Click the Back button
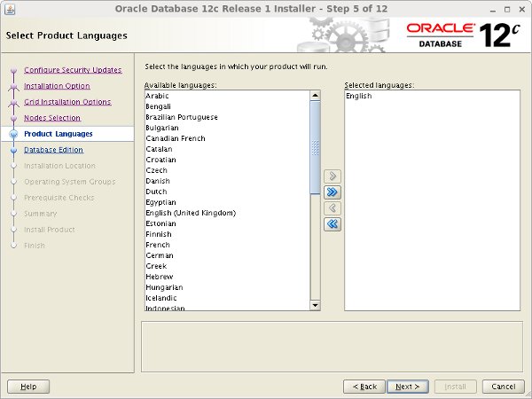This screenshot has height=399, width=532. [364, 387]
